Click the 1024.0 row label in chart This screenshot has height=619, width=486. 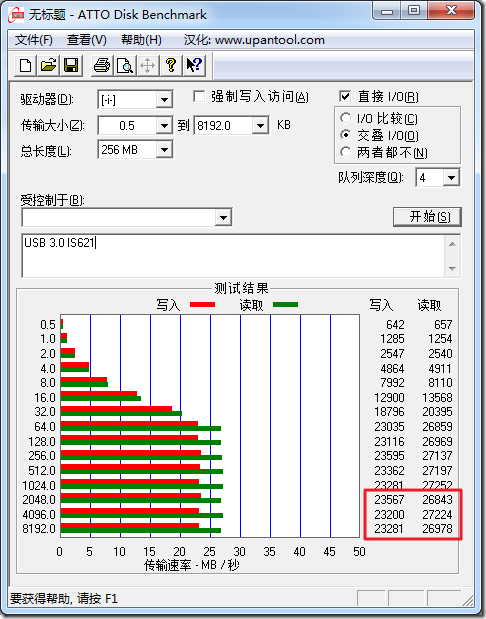tap(39, 485)
